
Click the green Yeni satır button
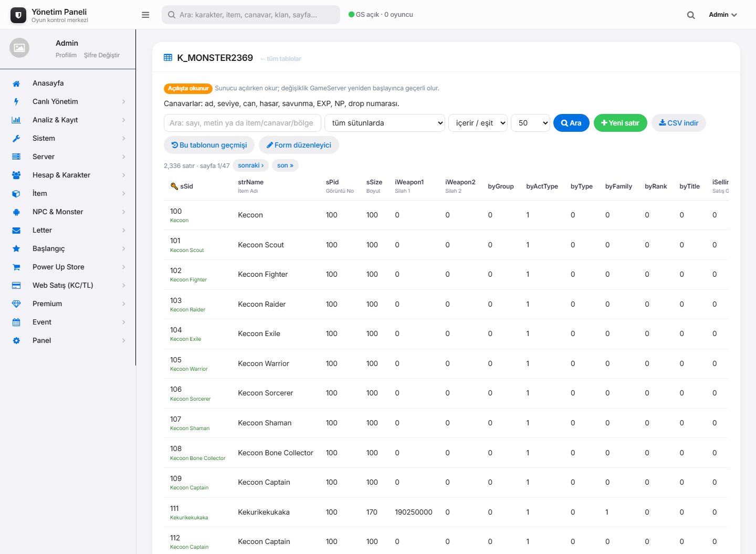click(x=620, y=123)
